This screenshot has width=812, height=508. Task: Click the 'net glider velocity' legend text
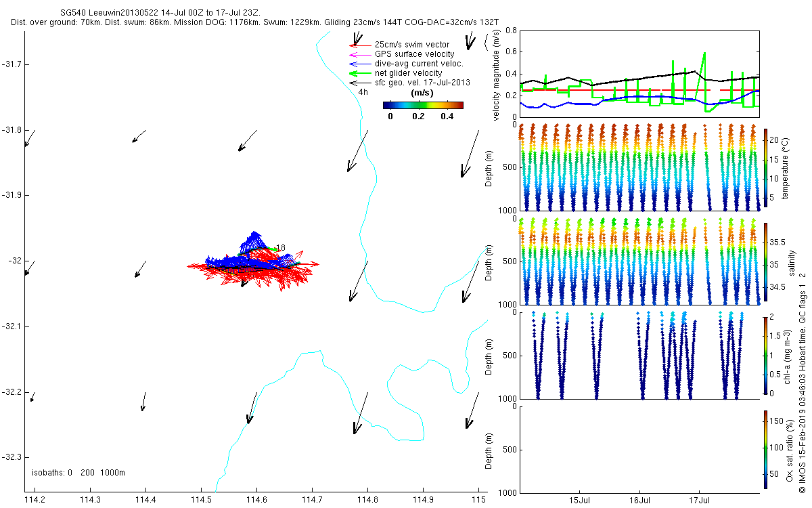click(x=409, y=73)
